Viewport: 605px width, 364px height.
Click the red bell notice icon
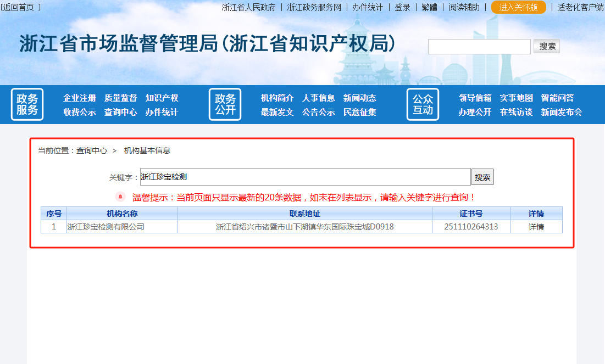(x=120, y=197)
